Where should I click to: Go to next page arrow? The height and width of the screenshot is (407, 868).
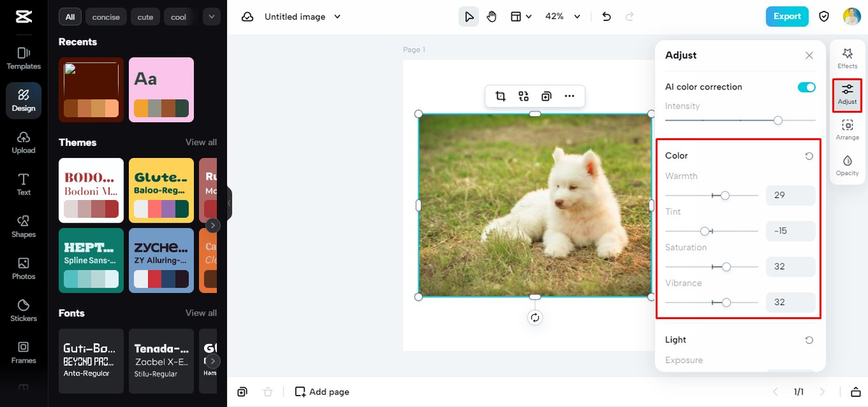(x=823, y=392)
